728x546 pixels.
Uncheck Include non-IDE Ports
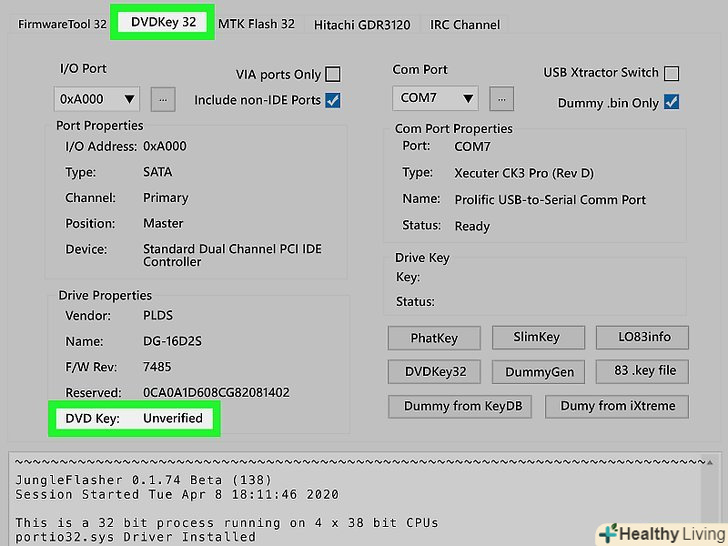(332, 100)
